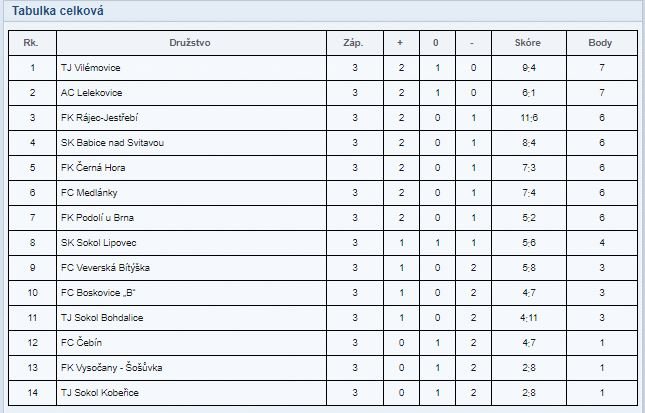Screen dimensions: 645x413
Task: Click the Body column header
Action: (x=600, y=43)
